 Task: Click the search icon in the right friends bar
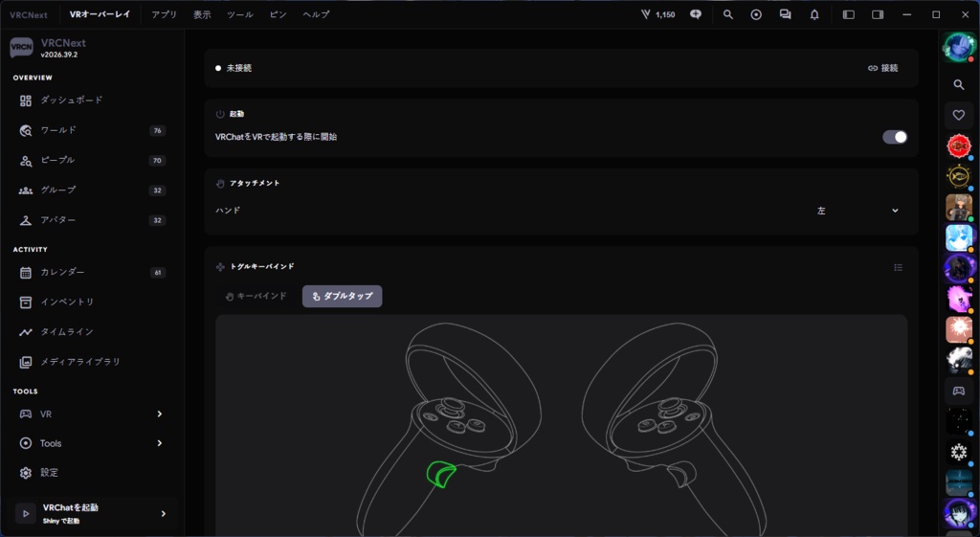pyautogui.click(x=959, y=84)
